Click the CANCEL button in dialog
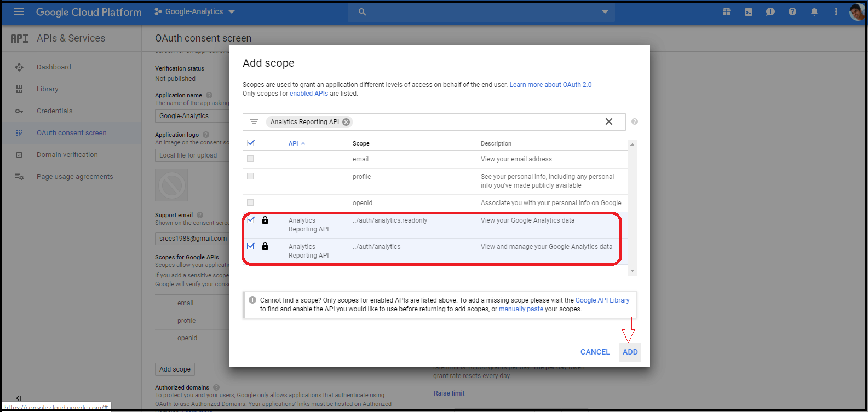Image resolution: width=868 pixels, height=412 pixels. tap(595, 352)
